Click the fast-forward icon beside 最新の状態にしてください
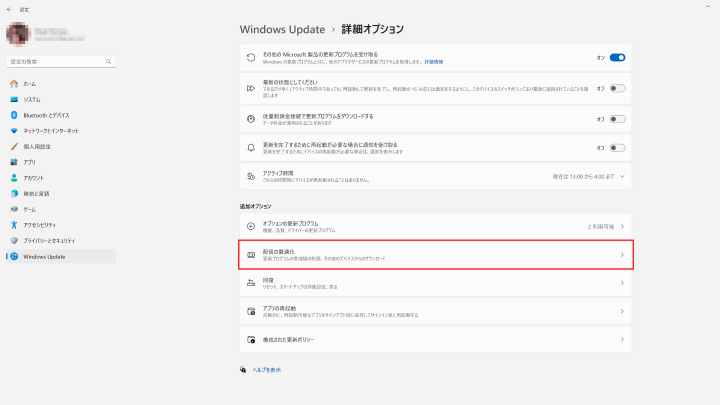 click(x=251, y=88)
